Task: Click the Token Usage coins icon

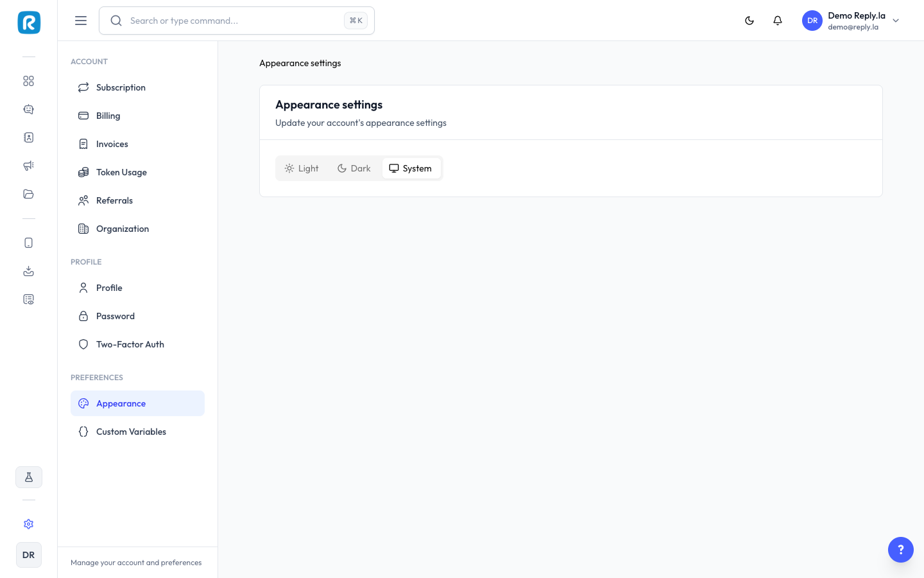Action: tap(83, 172)
